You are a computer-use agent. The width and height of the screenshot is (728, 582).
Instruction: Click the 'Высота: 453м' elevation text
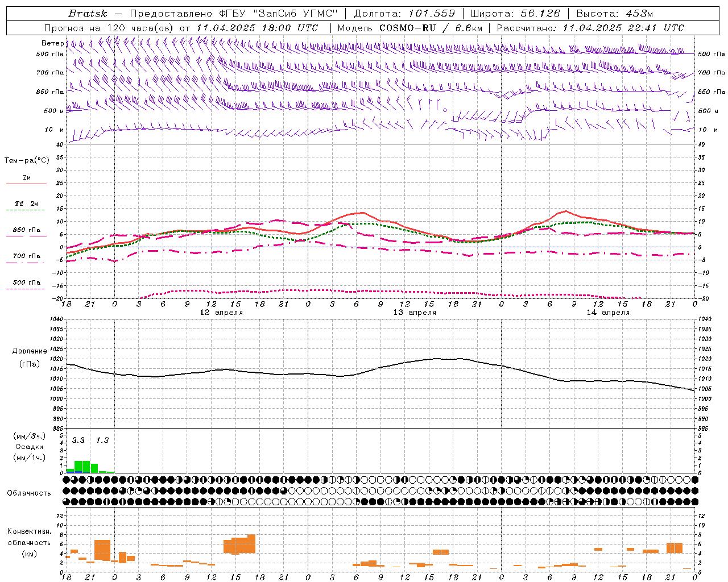click(615, 14)
